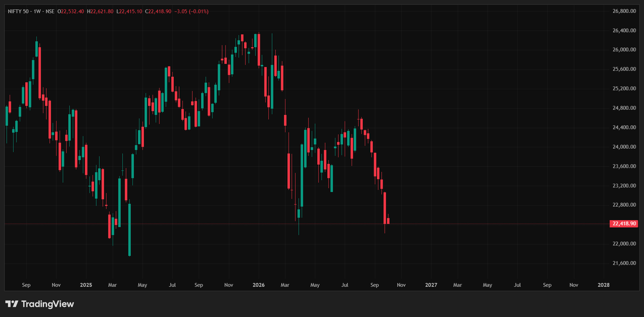Click the 23,200.00 price axis label
The width and height of the screenshot is (644, 317).
[624, 185]
